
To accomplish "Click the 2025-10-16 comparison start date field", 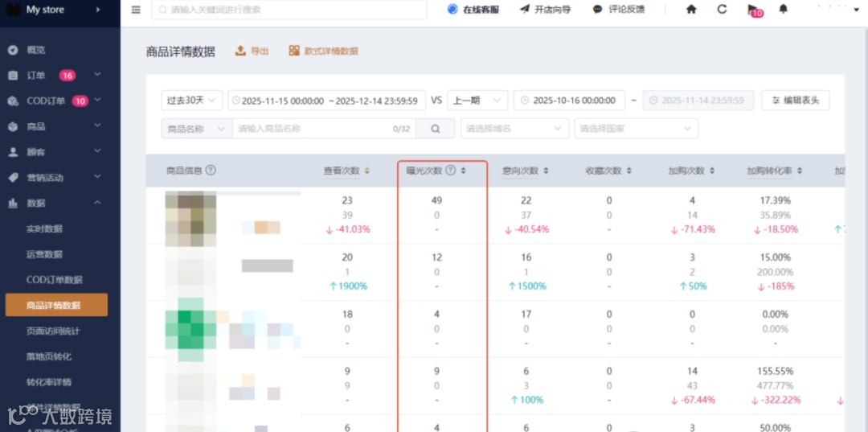I will 569,101.
